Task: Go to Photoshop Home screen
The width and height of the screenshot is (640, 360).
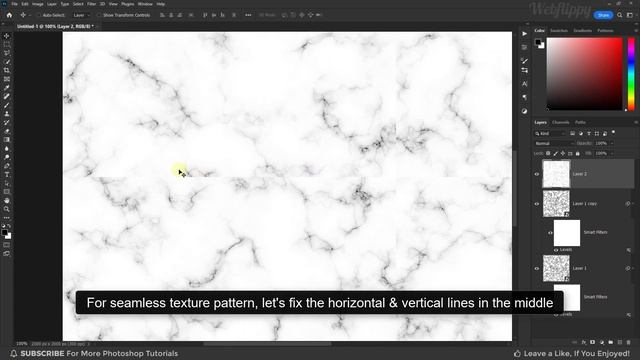Action: coord(9,15)
